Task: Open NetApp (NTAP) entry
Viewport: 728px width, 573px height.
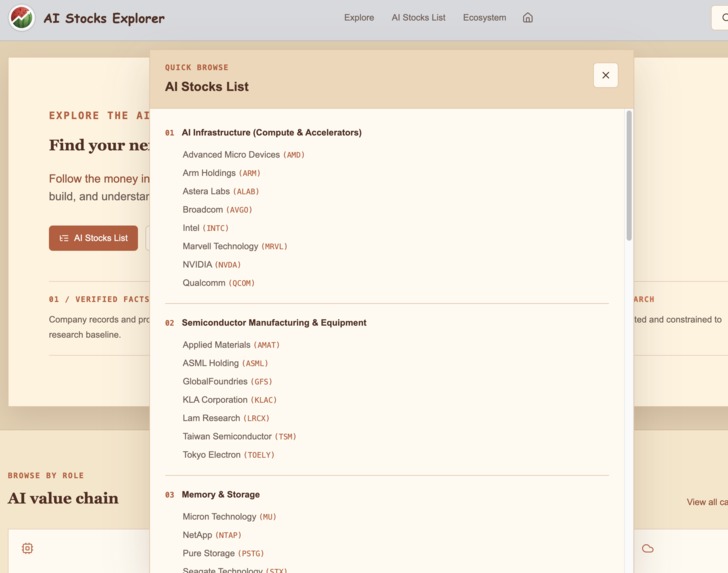Action: [x=212, y=535]
